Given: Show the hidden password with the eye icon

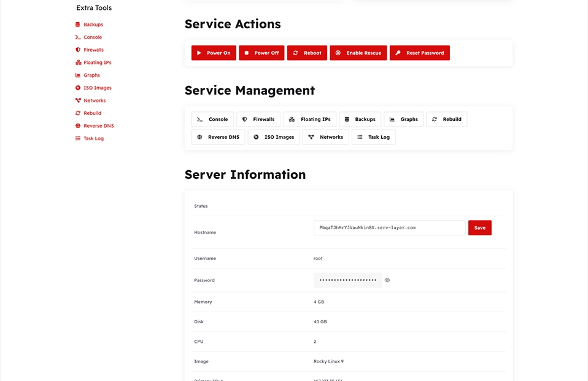Looking at the screenshot, I should pos(387,280).
